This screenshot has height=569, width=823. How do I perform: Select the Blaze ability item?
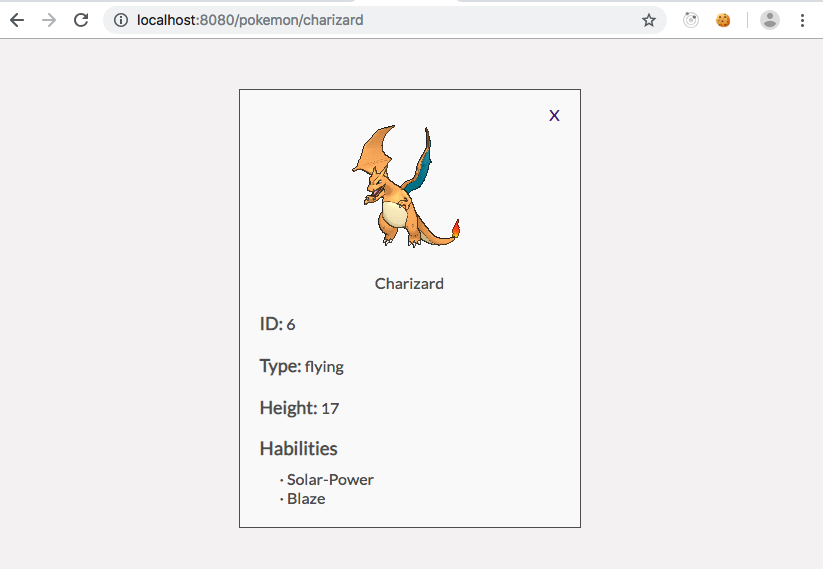click(306, 499)
